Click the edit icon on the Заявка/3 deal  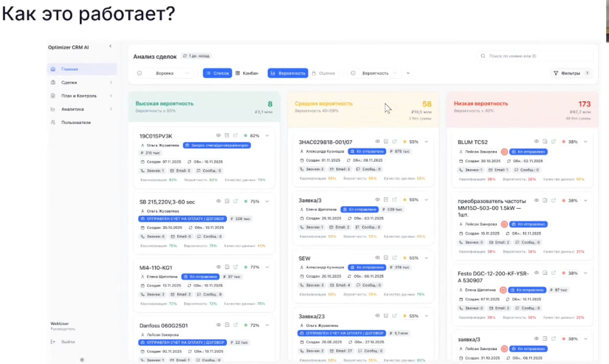[386, 200]
